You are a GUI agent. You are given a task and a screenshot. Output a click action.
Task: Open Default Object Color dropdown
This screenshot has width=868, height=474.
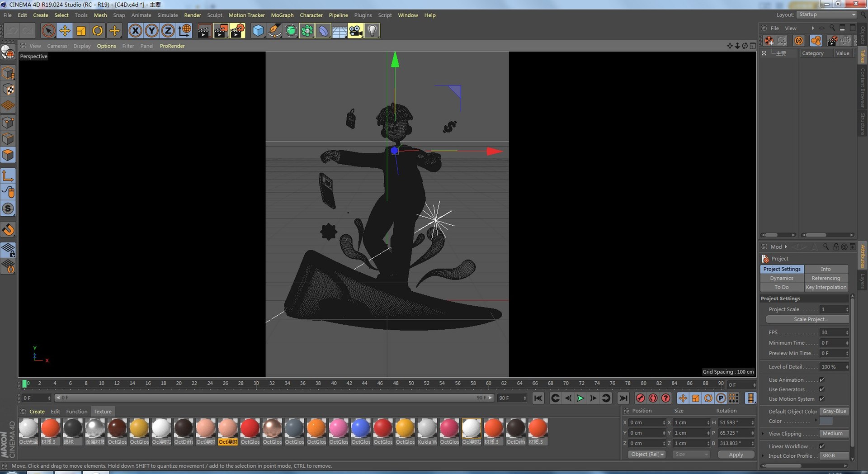coord(834,412)
